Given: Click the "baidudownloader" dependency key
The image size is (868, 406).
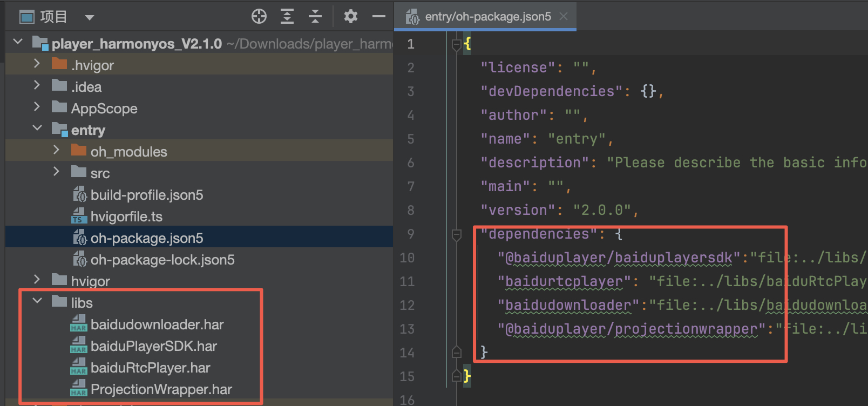Looking at the screenshot, I should point(568,305).
